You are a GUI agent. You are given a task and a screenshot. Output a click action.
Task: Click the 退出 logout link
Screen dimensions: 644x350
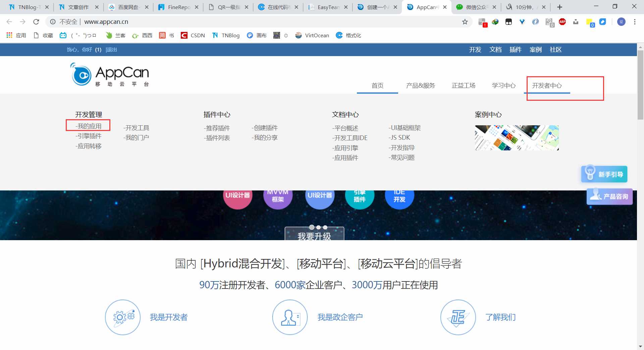click(x=111, y=49)
